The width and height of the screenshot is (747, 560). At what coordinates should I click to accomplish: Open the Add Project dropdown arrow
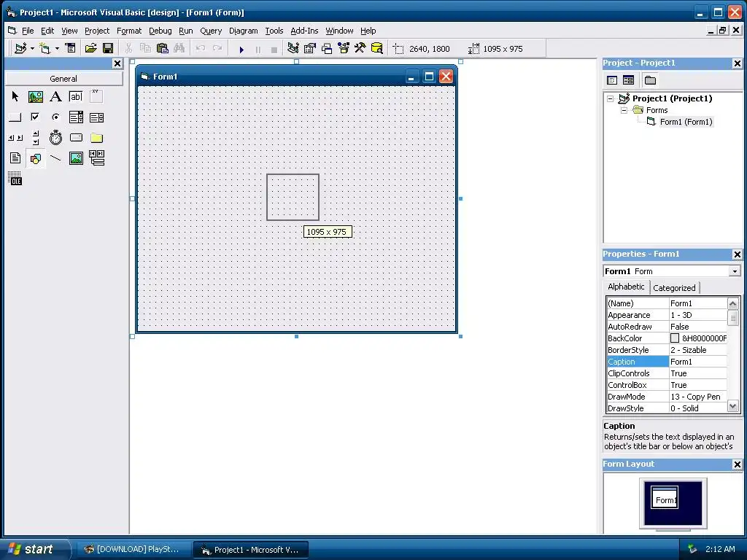[x=32, y=49]
